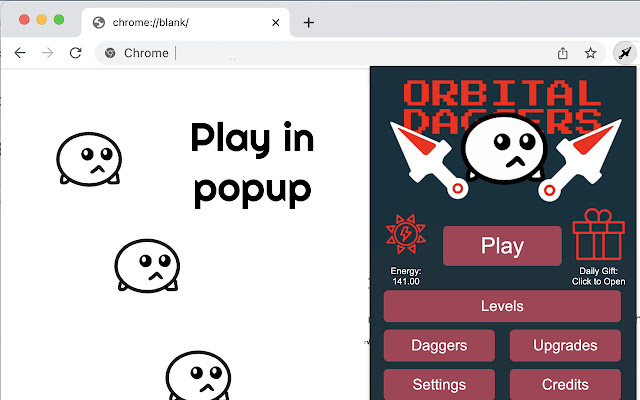This screenshot has width=640, height=400.
Task: Click the Orbital Daggers extension toolbar icon
Action: click(x=624, y=53)
